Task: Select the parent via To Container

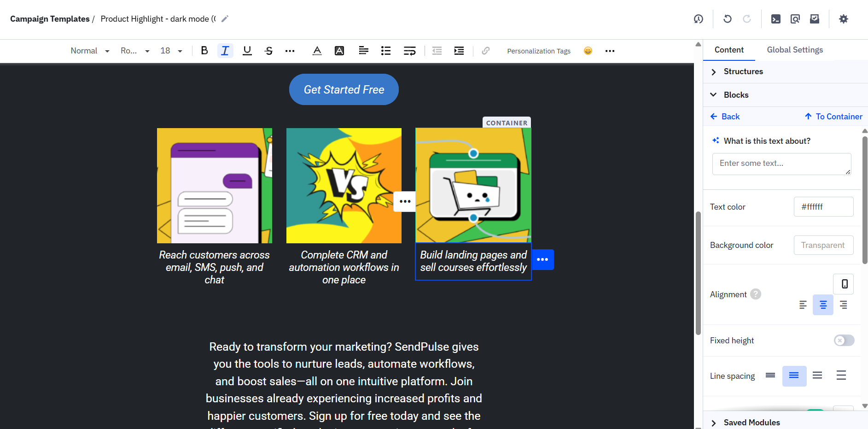Action: tap(833, 117)
